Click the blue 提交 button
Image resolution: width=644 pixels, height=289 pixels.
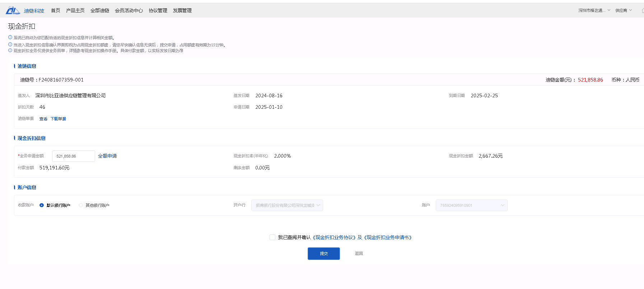[x=323, y=253]
